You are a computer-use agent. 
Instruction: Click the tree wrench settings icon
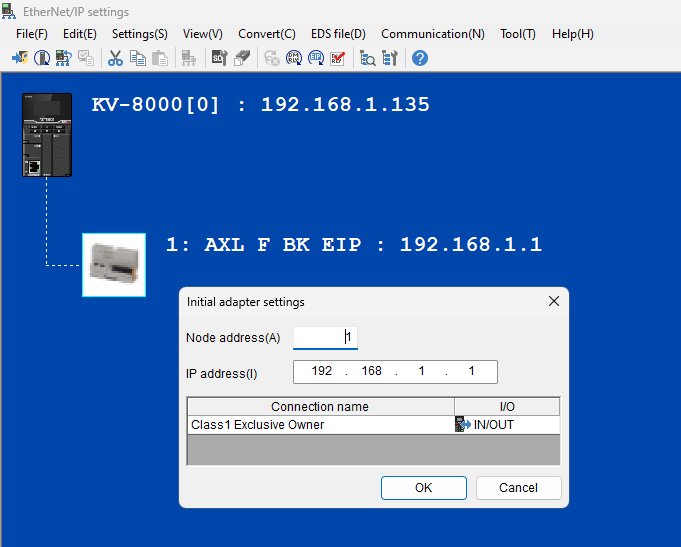point(390,58)
